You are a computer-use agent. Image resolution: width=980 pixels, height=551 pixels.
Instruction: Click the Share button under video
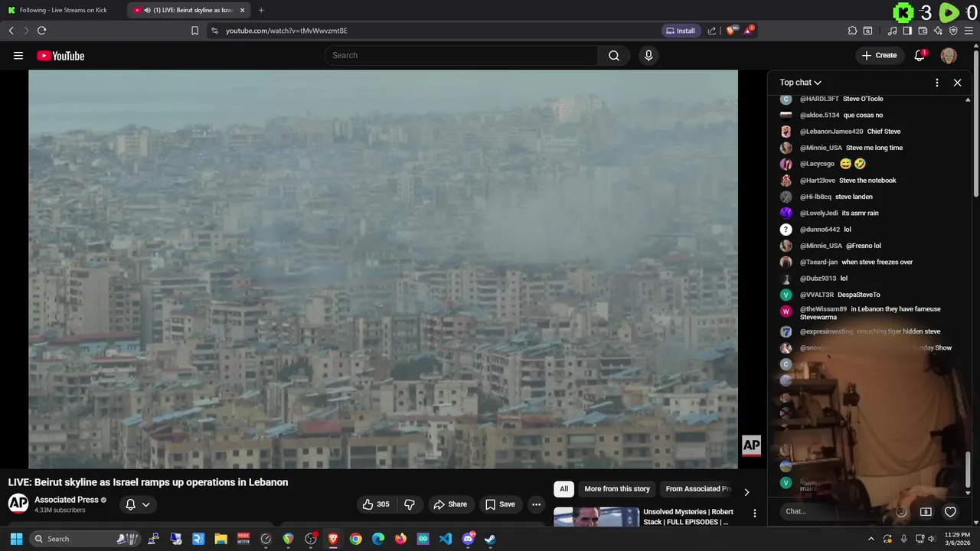click(x=450, y=504)
